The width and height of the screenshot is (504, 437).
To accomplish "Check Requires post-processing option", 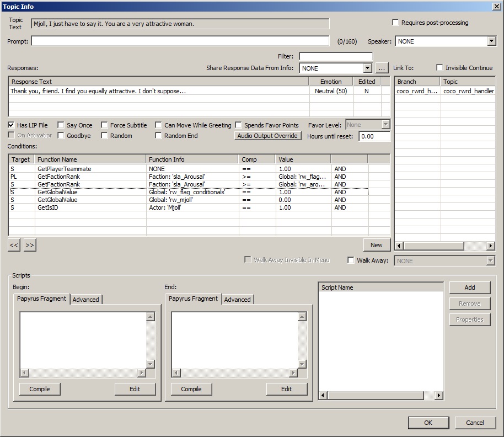I will pos(395,23).
